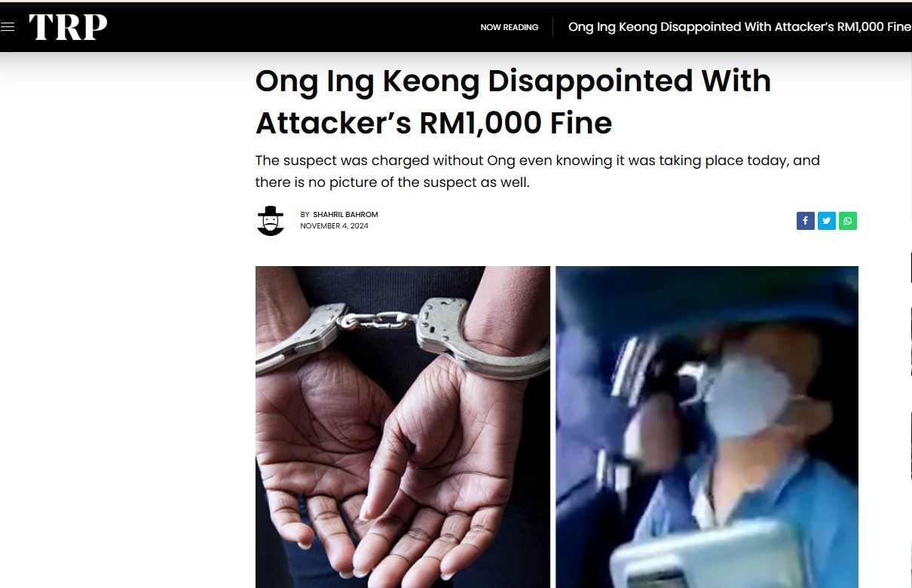Screen dimensions: 912x588
Task: Share article on Facebook
Action: tap(805, 221)
